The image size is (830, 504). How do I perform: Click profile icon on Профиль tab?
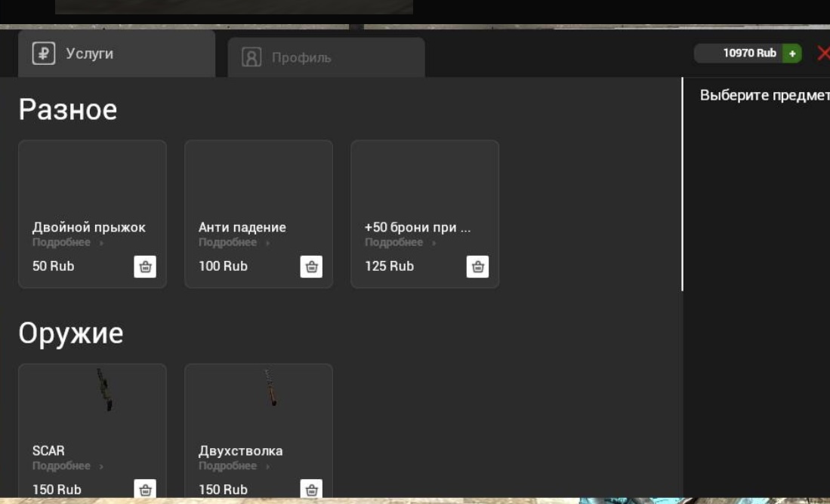click(251, 57)
